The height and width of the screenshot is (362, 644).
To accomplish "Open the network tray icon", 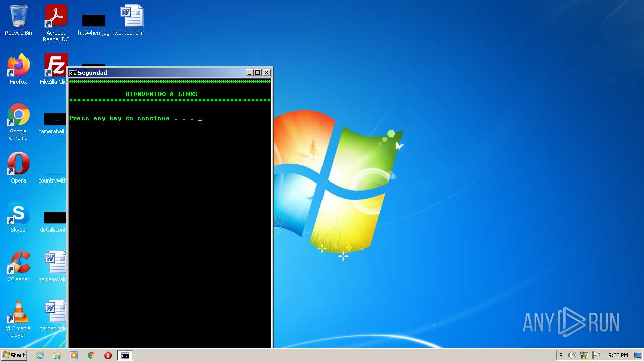I will [x=584, y=355].
